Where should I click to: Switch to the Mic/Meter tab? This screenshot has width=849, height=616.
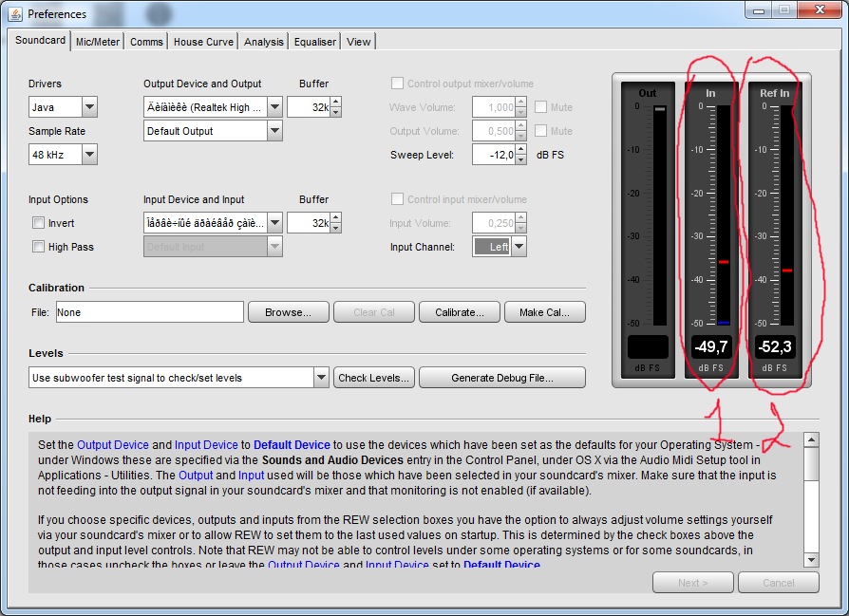(98, 42)
